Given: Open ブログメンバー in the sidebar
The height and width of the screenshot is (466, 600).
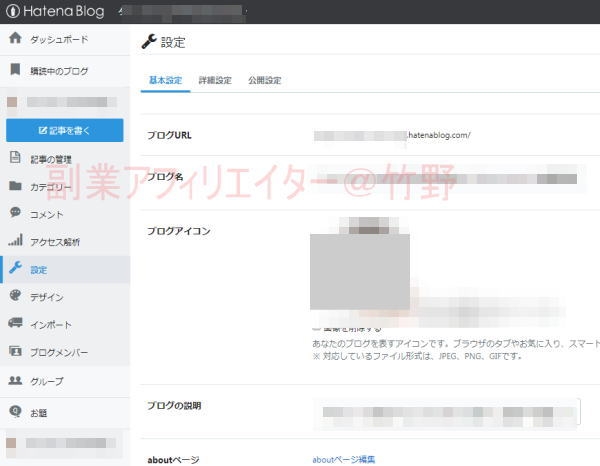Looking at the screenshot, I should pos(58,352).
